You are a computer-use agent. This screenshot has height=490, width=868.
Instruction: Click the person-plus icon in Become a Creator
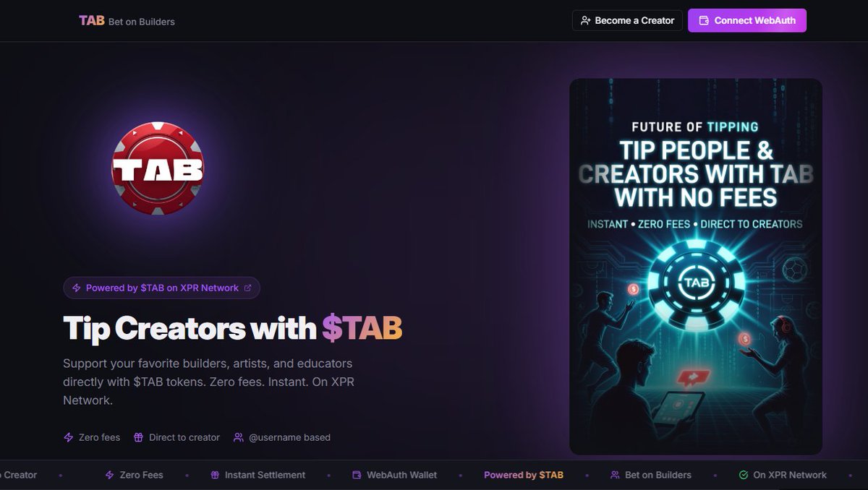coord(586,21)
